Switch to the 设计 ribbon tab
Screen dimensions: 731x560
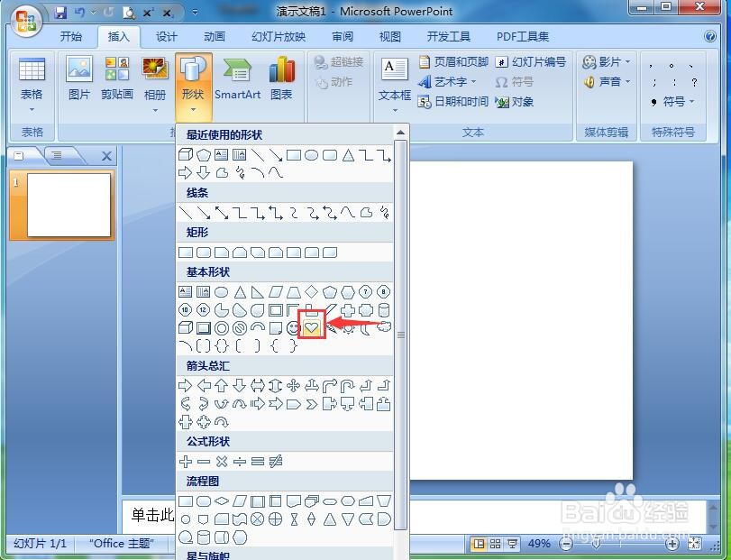click(x=167, y=36)
